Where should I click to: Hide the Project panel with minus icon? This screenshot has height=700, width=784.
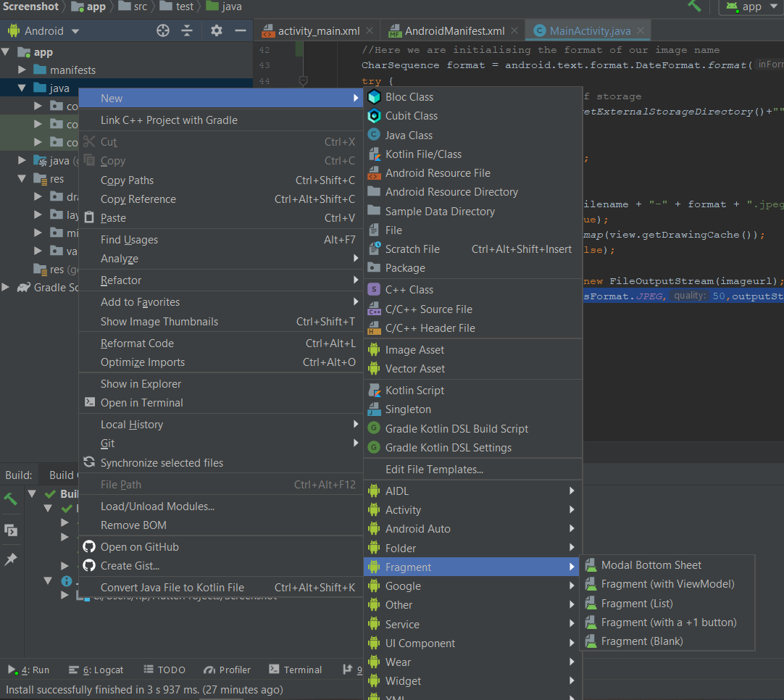pos(241,30)
